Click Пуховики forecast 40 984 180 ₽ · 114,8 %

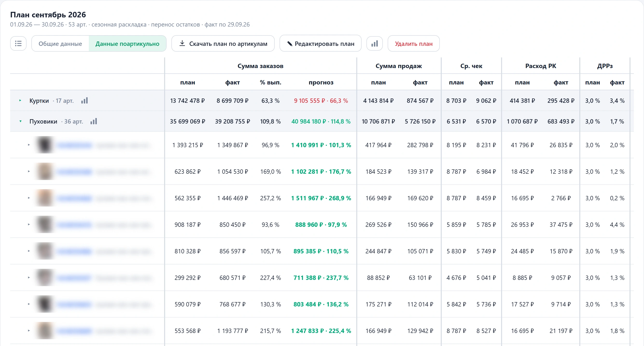click(x=321, y=121)
